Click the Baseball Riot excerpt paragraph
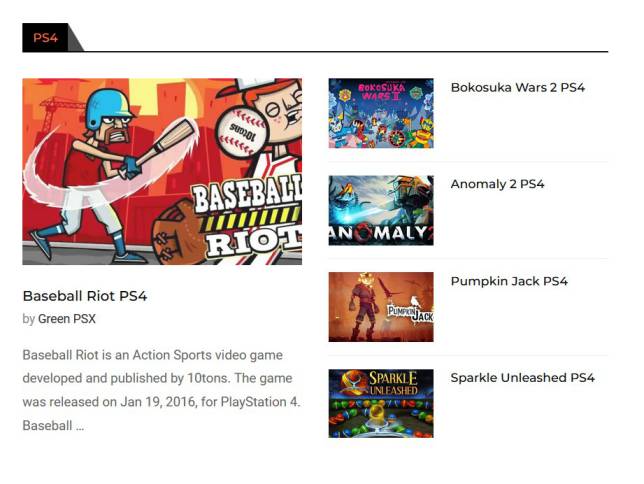The image size is (644, 484). tap(162, 390)
